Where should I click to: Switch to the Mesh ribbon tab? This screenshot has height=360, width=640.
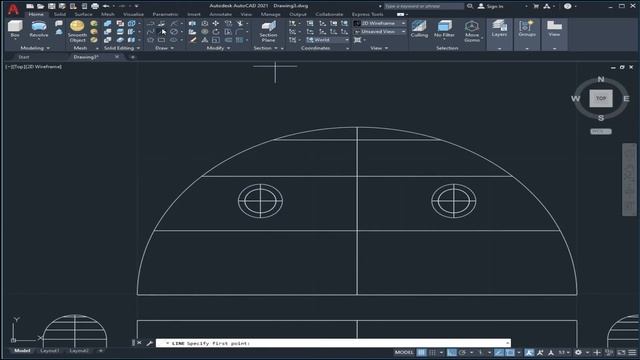click(x=108, y=14)
